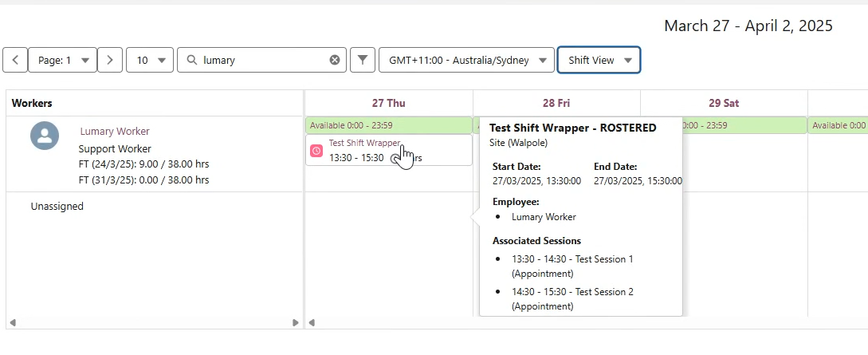Viewport: 868px width, 355px height.
Task: Click in the worker search field
Action: [263, 60]
